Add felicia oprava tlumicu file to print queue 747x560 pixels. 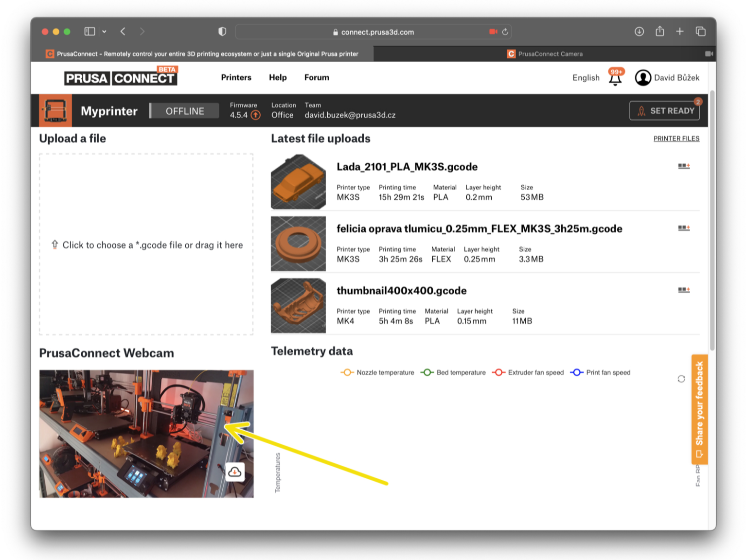click(684, 227)
